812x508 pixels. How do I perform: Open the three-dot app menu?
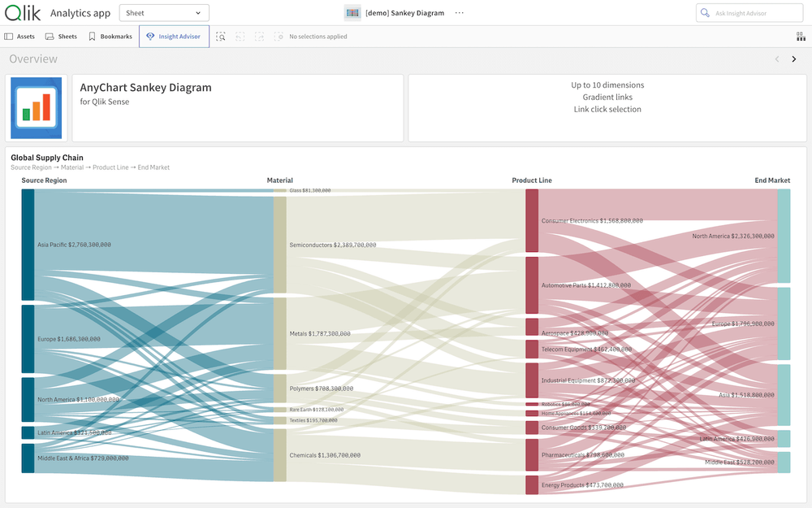460,13
